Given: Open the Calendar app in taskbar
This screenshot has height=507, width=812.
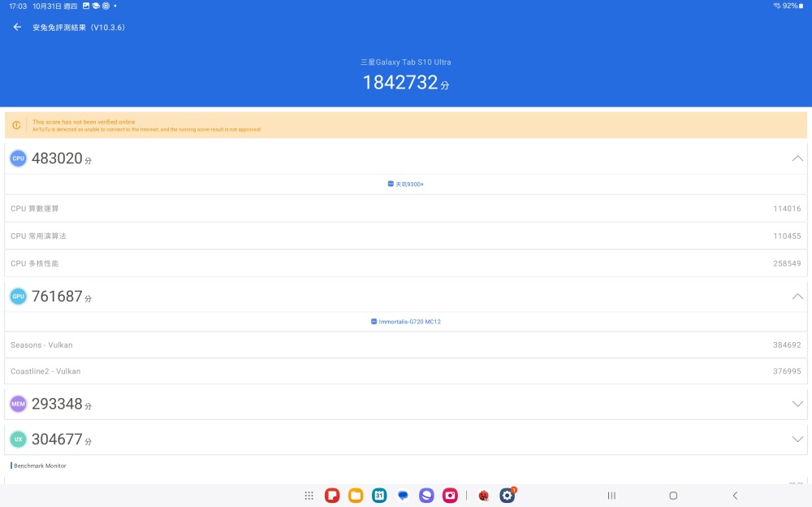Looking at the screenshot, I should [x=379, y=496].
